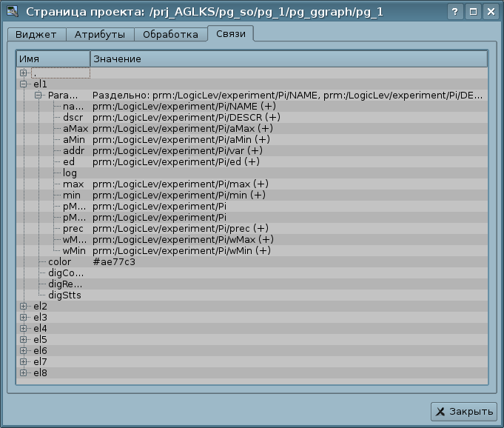Switch to the Виджет tab
The image size is (504, 428).
pos(36,35)
